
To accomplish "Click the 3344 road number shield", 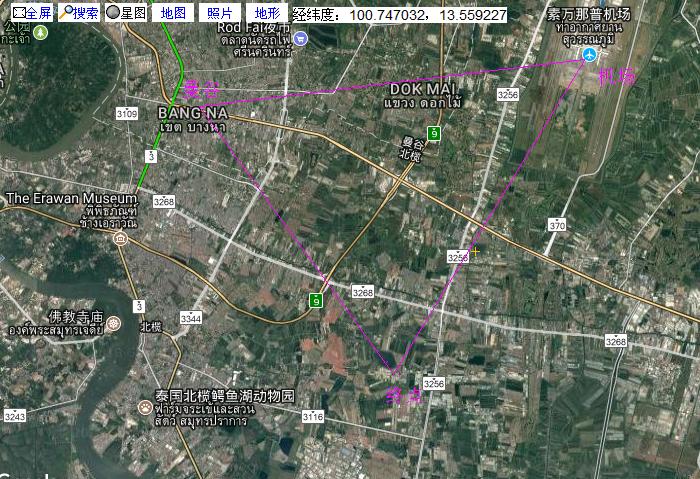I will point(190,318).
